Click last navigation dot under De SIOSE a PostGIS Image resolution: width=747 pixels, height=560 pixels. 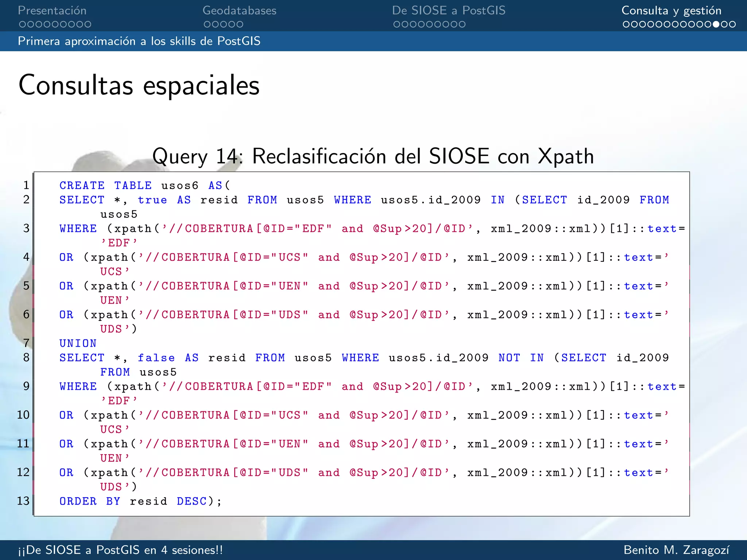[x=462, y=24]
